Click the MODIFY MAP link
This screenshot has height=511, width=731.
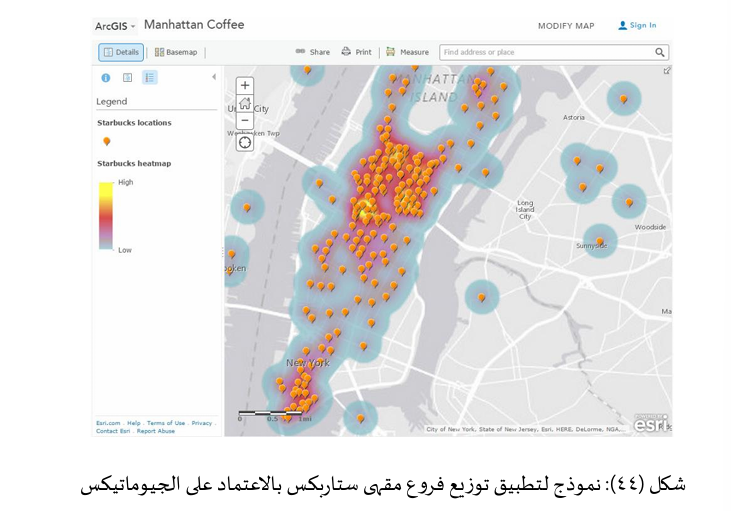[x=565, y=26]
